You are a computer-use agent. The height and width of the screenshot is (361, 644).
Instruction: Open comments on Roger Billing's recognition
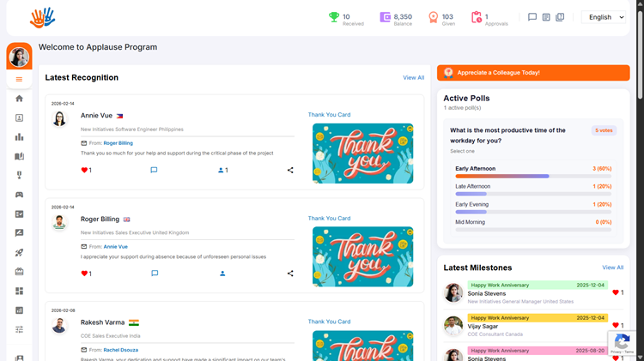coord(155,274)
